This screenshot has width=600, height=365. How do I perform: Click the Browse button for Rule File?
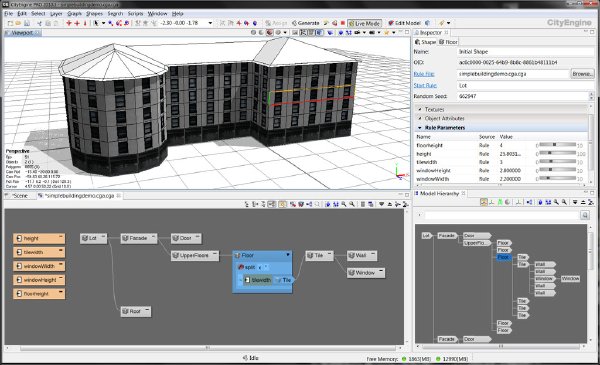coord(582,74)
